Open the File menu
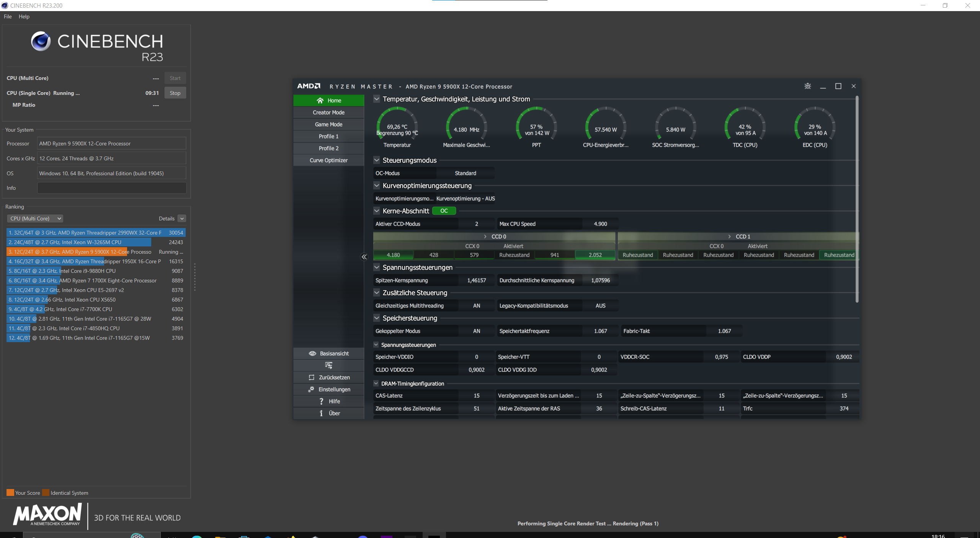This screenshot has width=980, height=538. coord(8,16)
